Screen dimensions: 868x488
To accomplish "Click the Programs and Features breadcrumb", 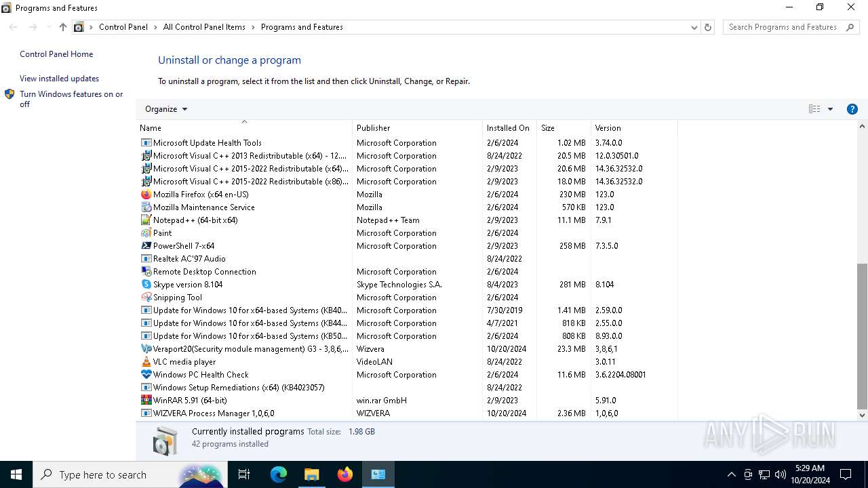I will [302, 27].
